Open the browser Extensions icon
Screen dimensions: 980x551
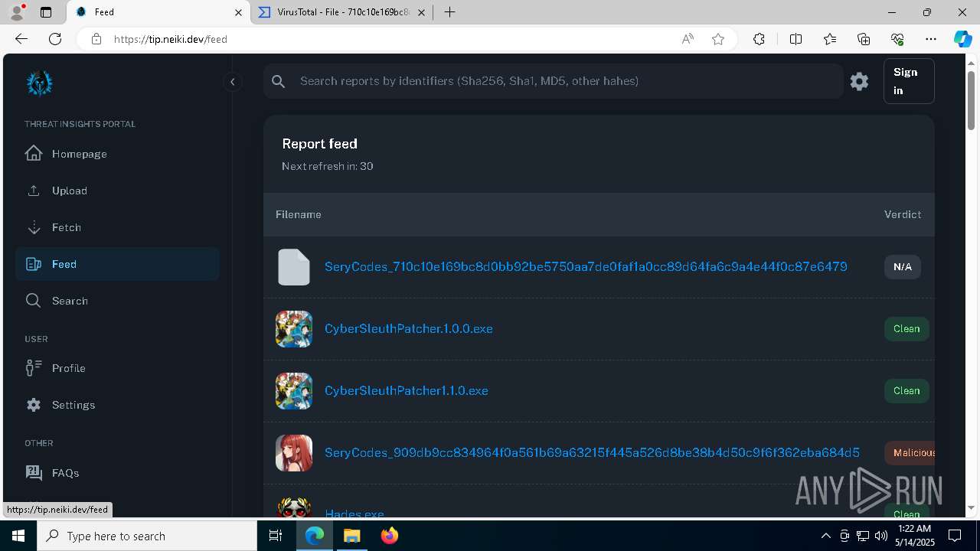click(759, 39)
